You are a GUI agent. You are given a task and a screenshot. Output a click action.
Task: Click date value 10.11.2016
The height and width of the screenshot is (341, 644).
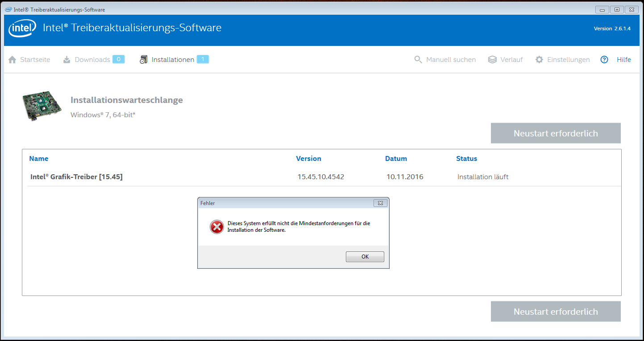[405, 177]
